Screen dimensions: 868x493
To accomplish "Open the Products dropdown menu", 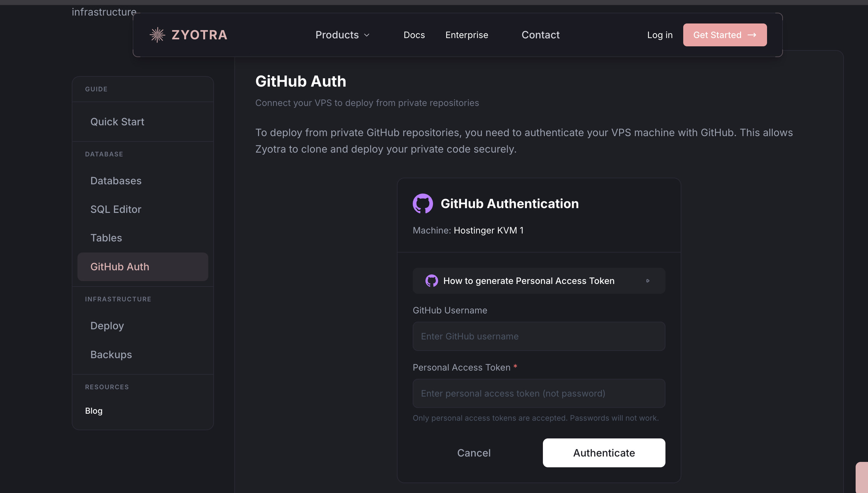I will click(342, 35).
